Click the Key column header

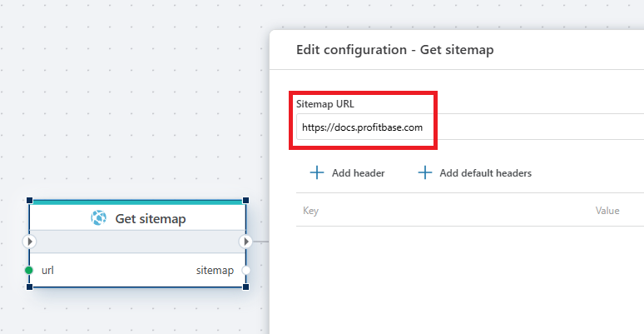[x=310, y=211]
